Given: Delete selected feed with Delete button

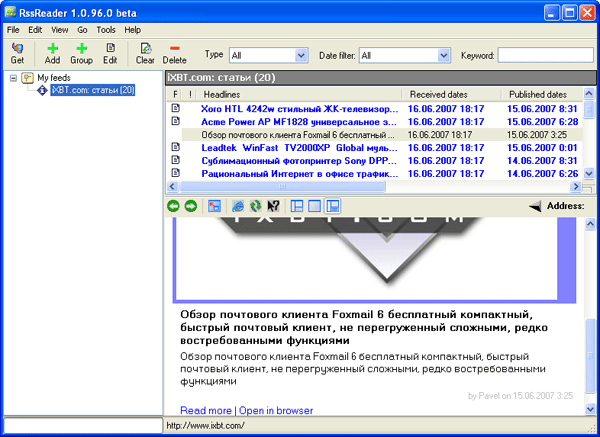Looking at the screenshot, I should [174, 54].
